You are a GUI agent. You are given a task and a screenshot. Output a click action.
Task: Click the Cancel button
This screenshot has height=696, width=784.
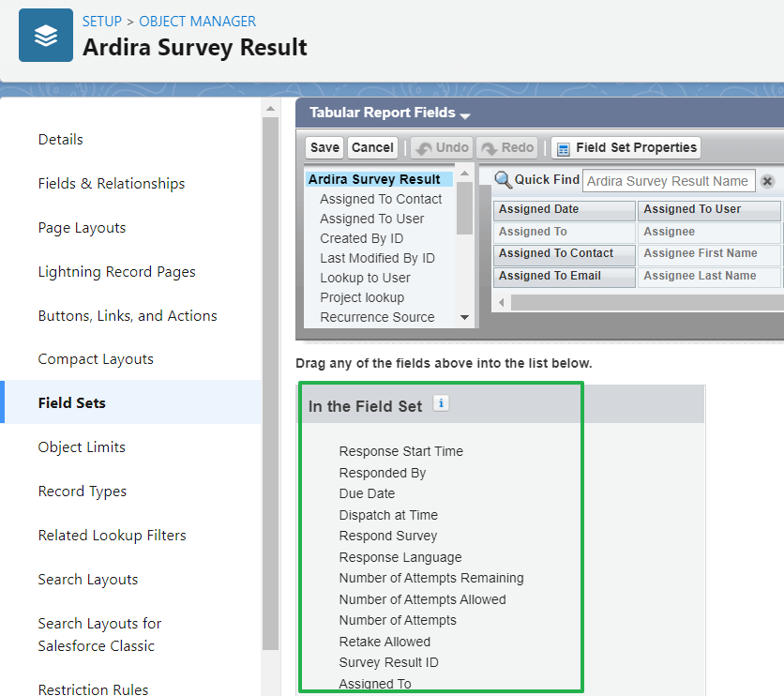coord(371,147)
